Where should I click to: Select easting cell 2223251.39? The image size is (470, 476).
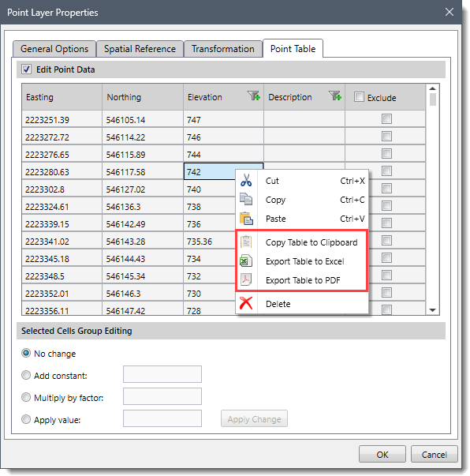tap(62, 119)
